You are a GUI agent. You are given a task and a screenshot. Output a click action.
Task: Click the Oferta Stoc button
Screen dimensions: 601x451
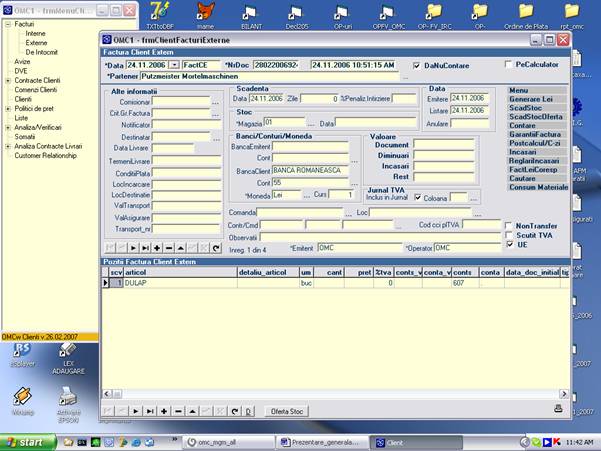286,411
